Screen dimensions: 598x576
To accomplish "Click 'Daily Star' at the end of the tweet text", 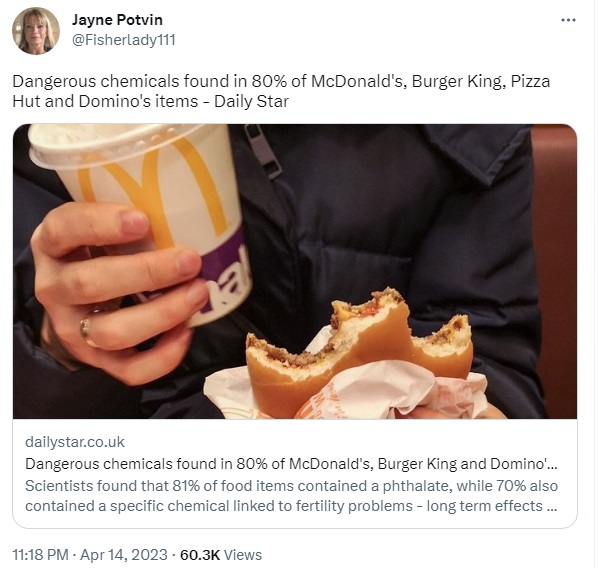I will point(251,101).
